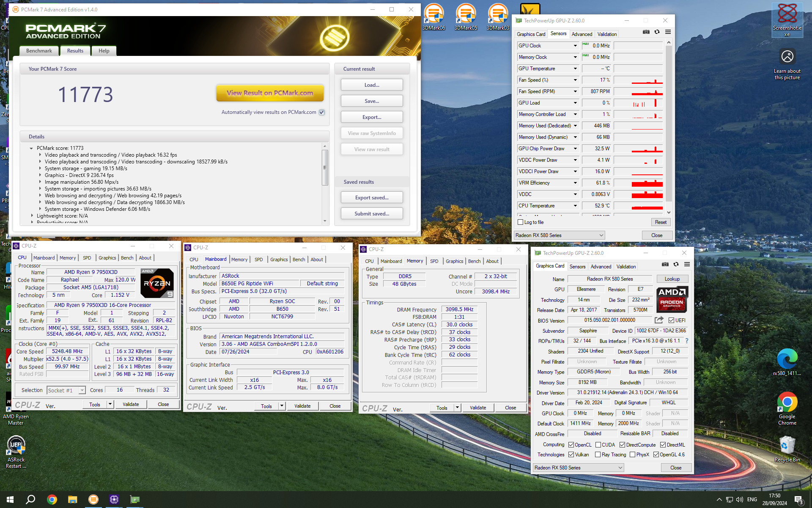
Task: Open SPD tab in CPU-Z Memory window
Action: click(434, 261)
